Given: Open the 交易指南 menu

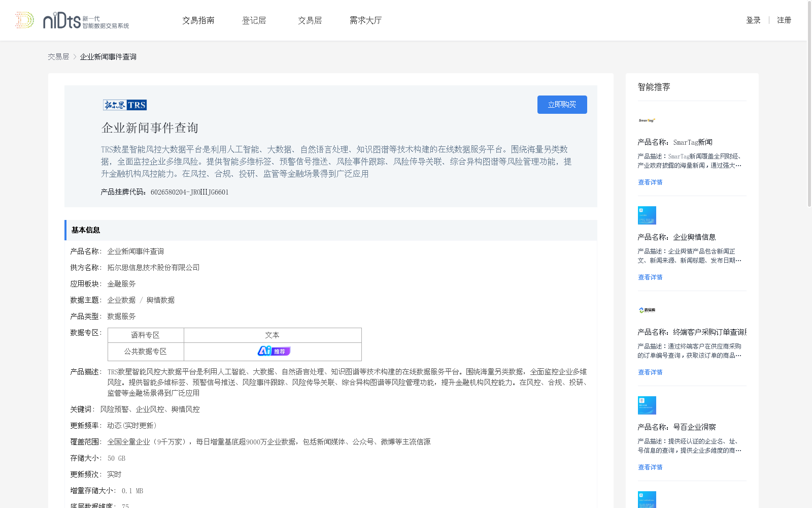Looking at the screenshot, I should tap(198, 20).
